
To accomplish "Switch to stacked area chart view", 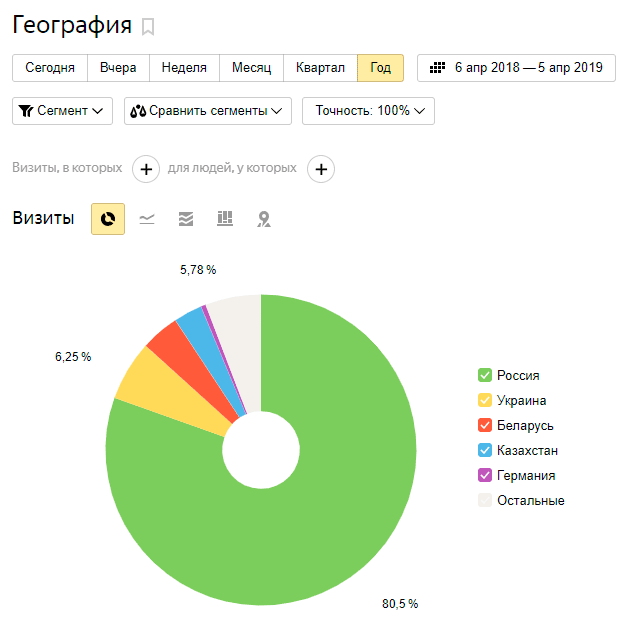I will (186, 219).
